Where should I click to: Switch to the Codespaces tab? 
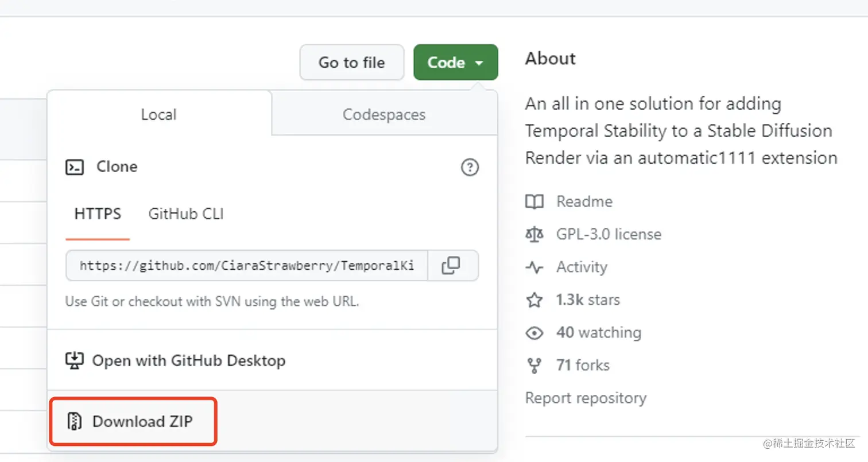tap(384, 114)
